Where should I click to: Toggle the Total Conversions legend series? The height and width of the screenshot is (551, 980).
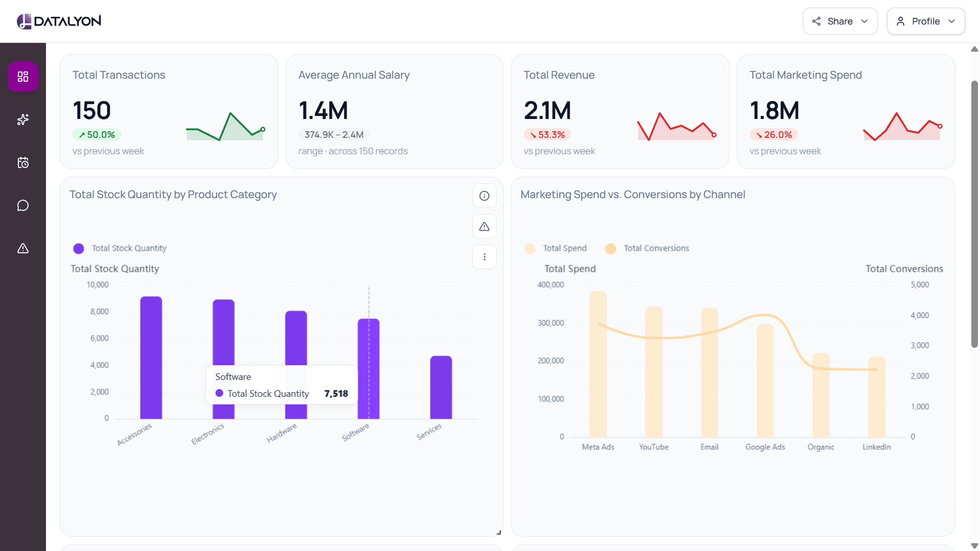(x=647, y=248)
